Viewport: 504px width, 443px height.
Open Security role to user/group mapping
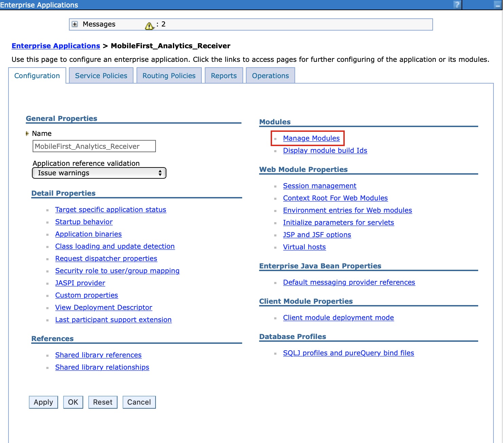click(118, 271)
